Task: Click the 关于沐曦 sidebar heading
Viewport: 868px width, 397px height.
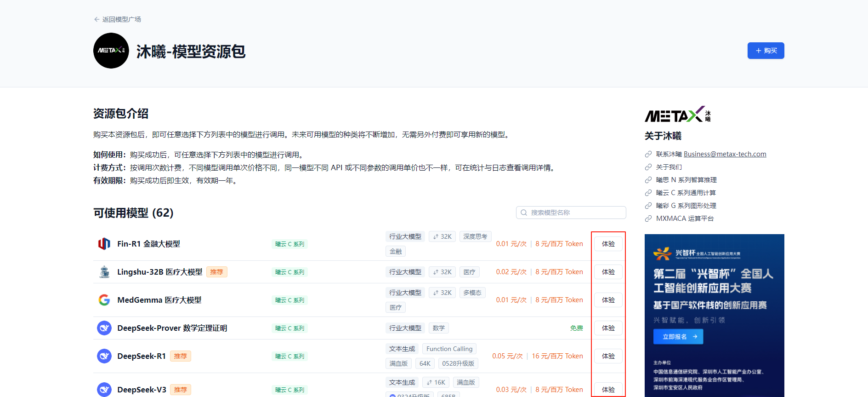Action: point(663,136)
